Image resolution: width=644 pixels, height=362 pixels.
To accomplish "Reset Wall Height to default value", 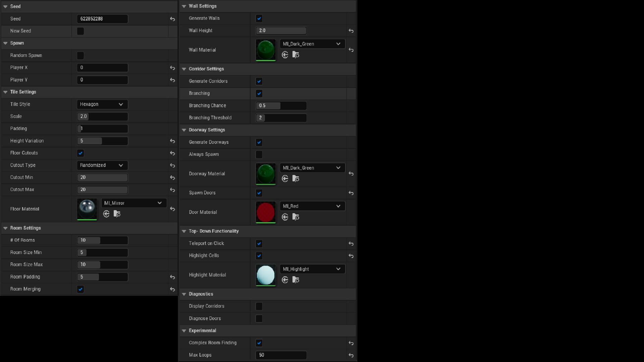I will [x=351, y=31].
